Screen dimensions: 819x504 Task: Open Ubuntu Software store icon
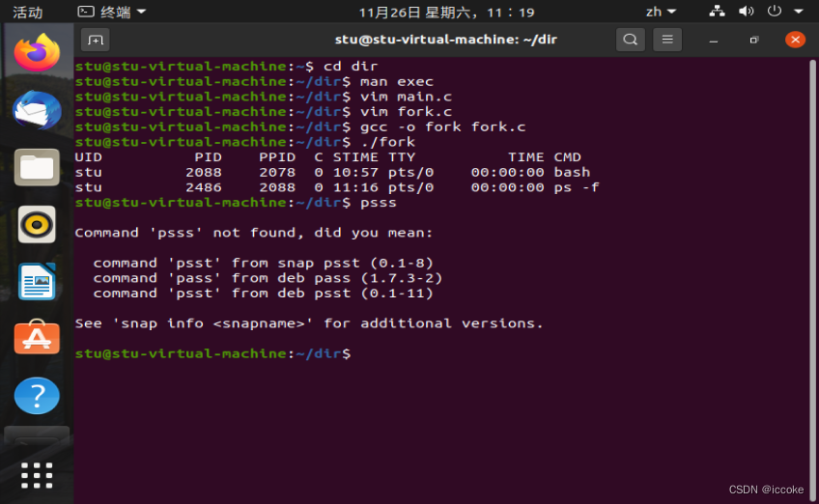point(37,338)
